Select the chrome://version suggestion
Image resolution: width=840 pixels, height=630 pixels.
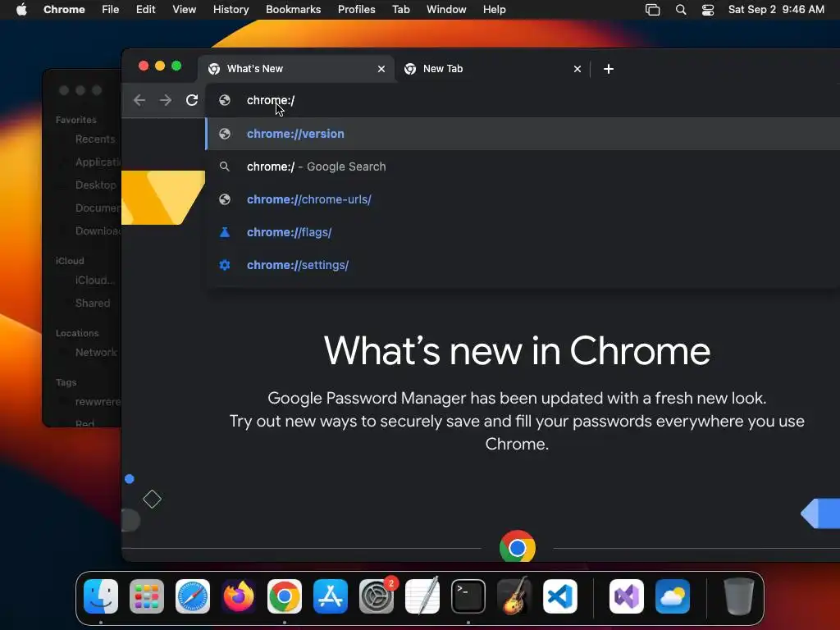click(523, 134)
